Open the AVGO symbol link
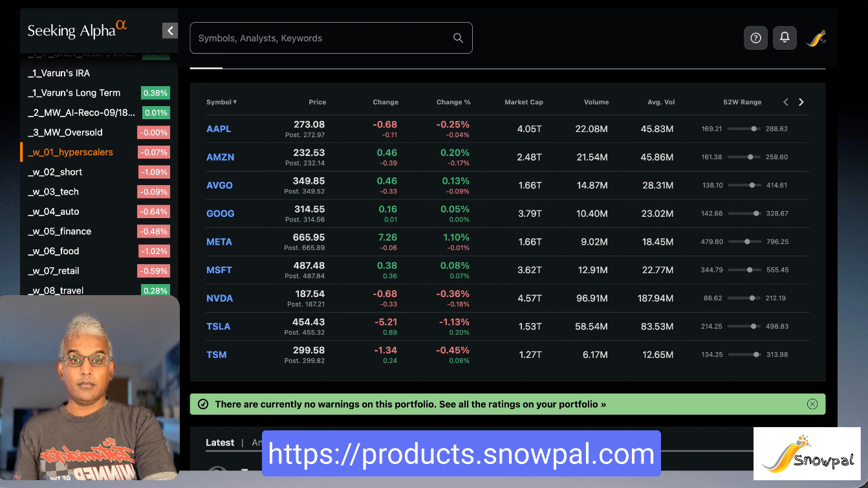868x488 pixels. click(x=219, y=185)
